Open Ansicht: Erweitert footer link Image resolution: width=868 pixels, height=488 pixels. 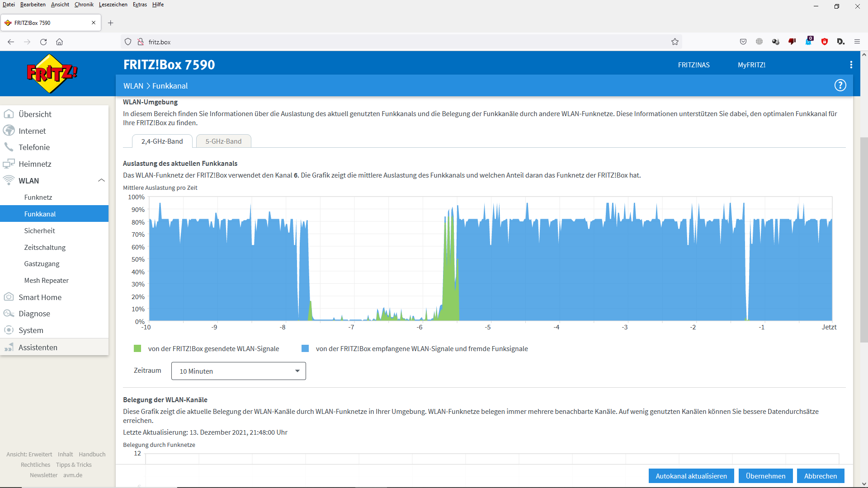point(29,454)
